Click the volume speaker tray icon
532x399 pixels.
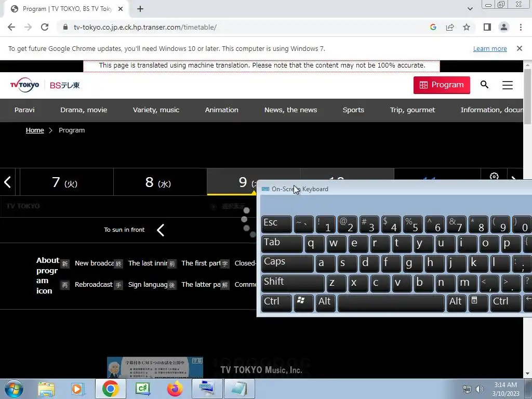click(x=480, y=389)
